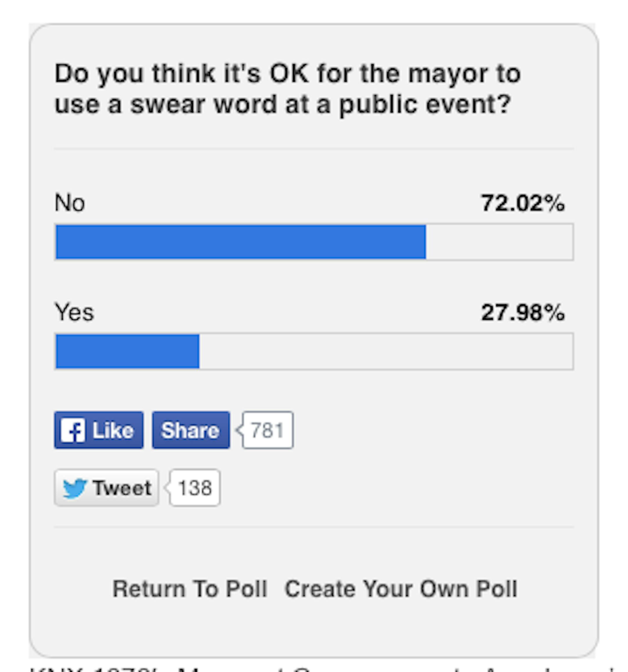Click the word Like on Facebook button

click(113, 430)
